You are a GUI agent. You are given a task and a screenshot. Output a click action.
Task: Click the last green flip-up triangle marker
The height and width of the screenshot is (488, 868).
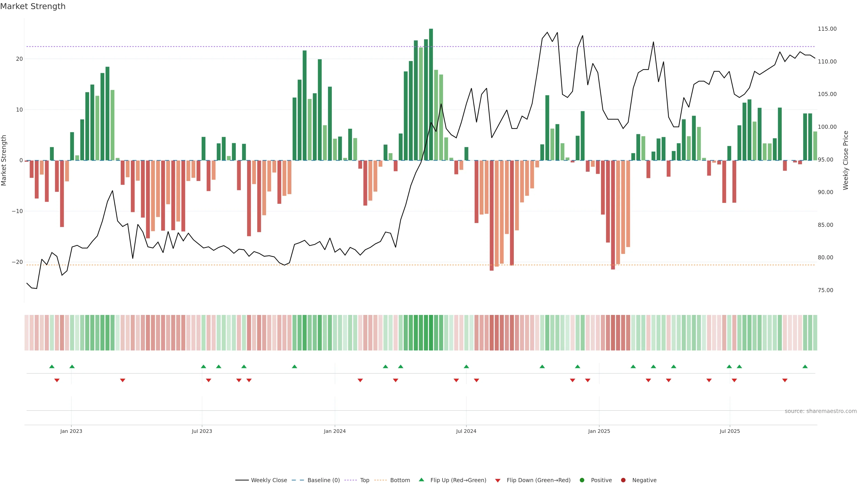805,366
